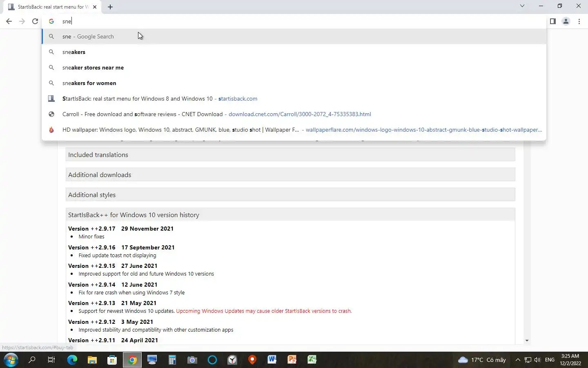Open the CNET Carroll download suggestion
Viewport: 588px width, 368px height.
[x=294, y=114]
